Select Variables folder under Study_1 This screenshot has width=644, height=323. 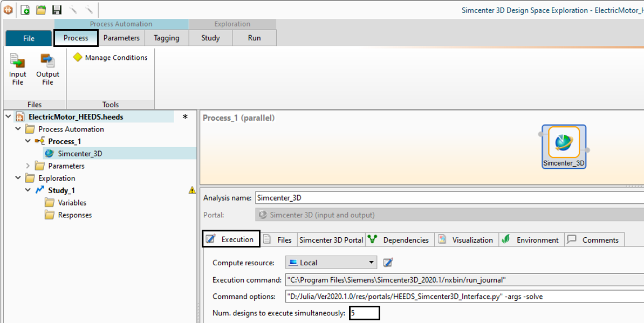[72, 203]
